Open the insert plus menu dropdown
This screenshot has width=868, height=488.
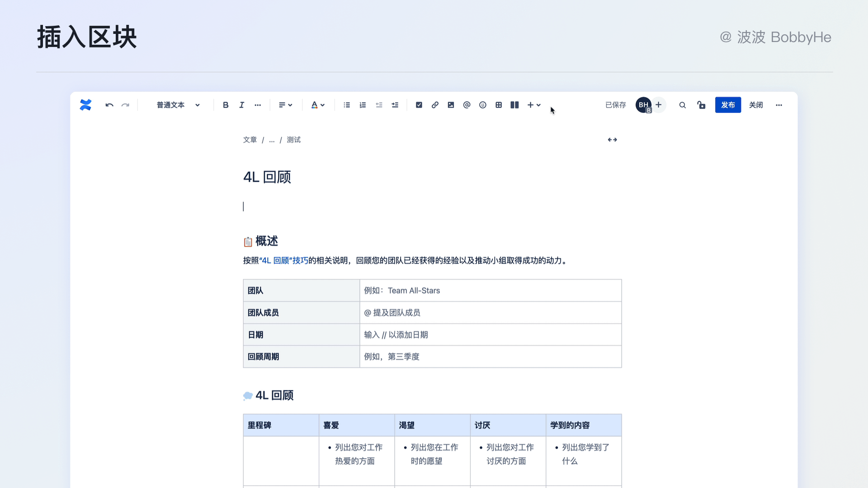(x=534, y=105)
